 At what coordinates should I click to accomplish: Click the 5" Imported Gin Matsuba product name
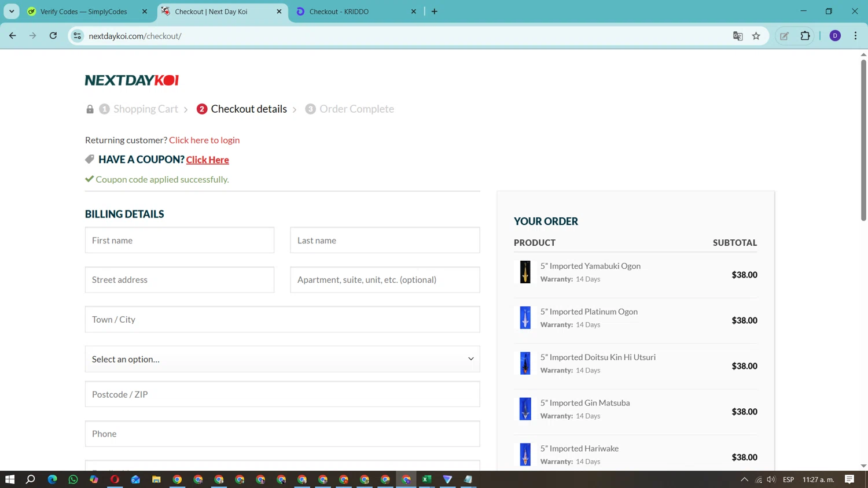[585, 403]
